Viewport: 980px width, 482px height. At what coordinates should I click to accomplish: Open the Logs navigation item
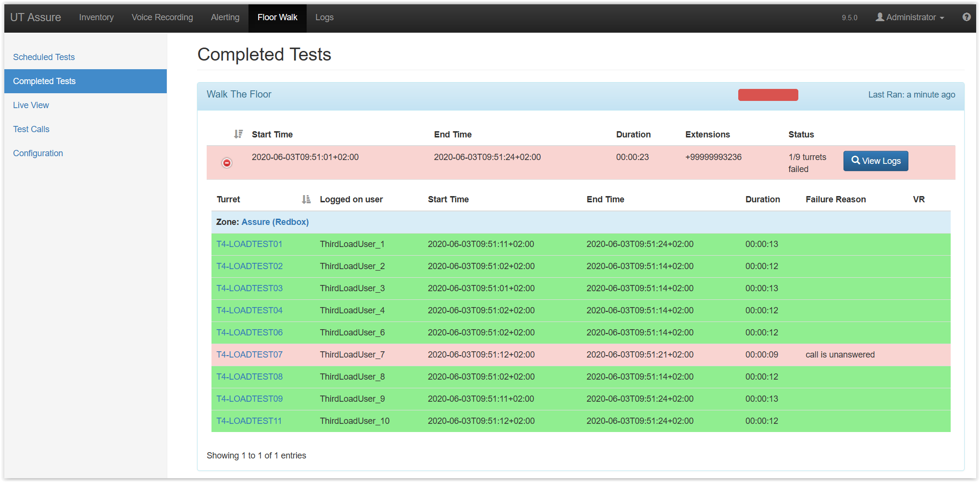[x=324, y=17]
